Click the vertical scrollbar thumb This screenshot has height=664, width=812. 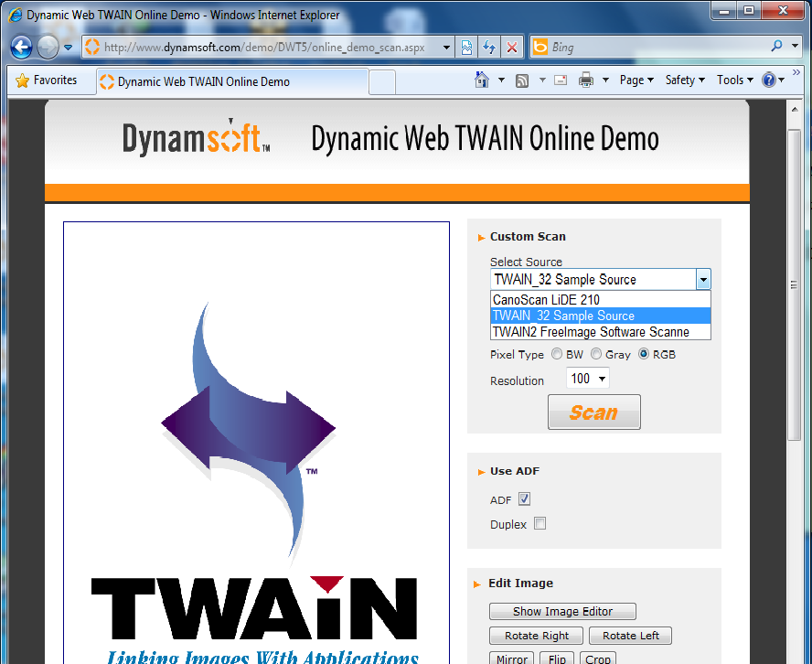(795, 284)
